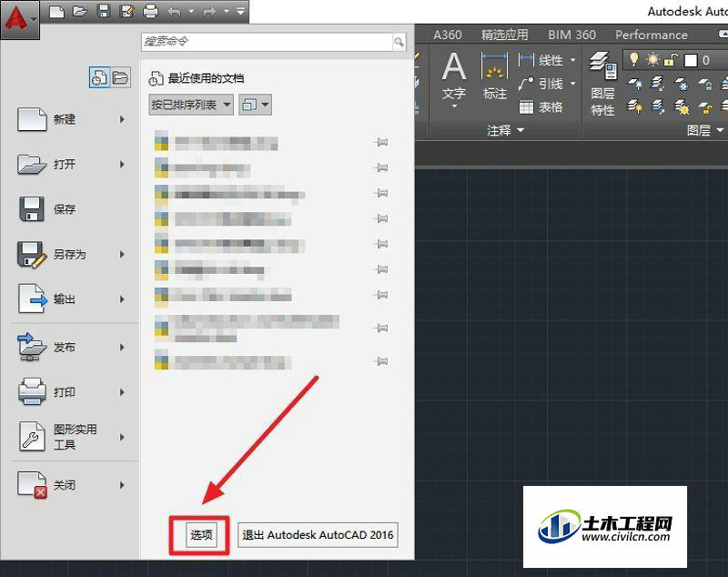Image resolution: width=728 pixels, height=577 pixels.
Task: Click the 线性 linear dimension icon
Action: 526,59
